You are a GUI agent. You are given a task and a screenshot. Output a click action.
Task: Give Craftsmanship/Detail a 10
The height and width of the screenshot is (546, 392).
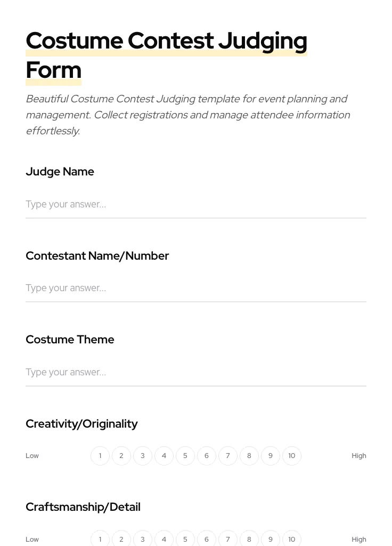pyautogui.click(x=292, y=539)
